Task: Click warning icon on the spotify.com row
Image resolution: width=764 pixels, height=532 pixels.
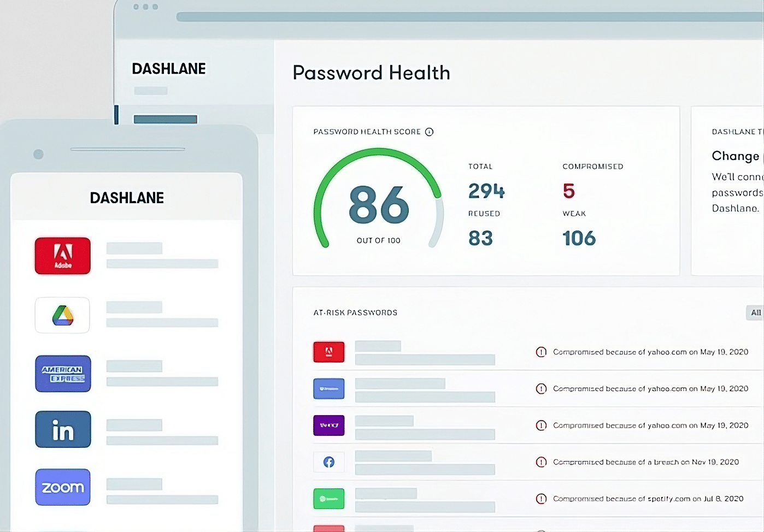Action: [541, 499]
